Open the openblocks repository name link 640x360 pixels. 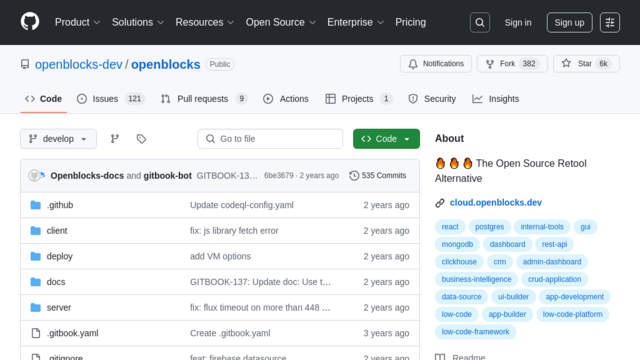coord(165,64)
